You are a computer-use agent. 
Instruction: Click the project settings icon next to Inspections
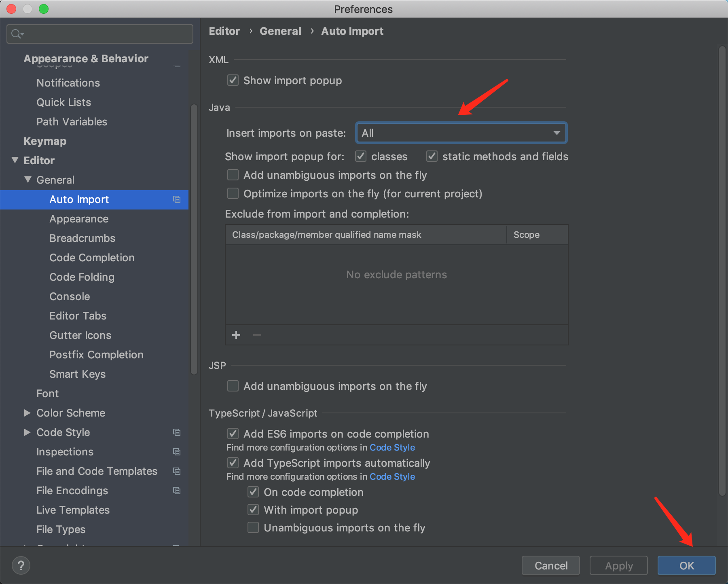pyautogui.click(x=177, y=452)
